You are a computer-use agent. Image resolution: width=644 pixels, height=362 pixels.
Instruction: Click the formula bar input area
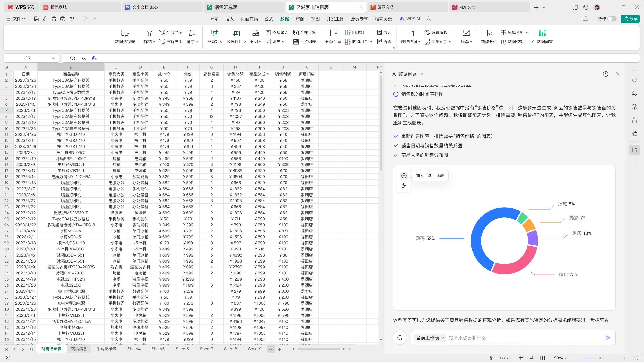370,58
